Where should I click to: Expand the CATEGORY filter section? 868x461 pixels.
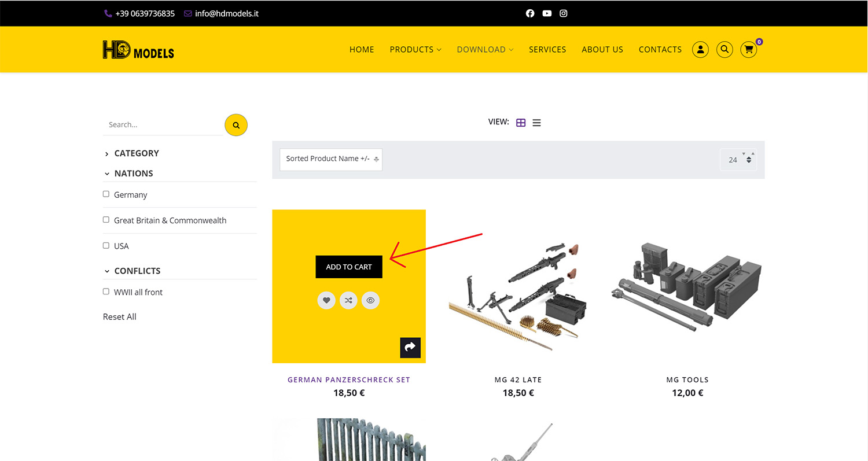click(x=137, y=153)
